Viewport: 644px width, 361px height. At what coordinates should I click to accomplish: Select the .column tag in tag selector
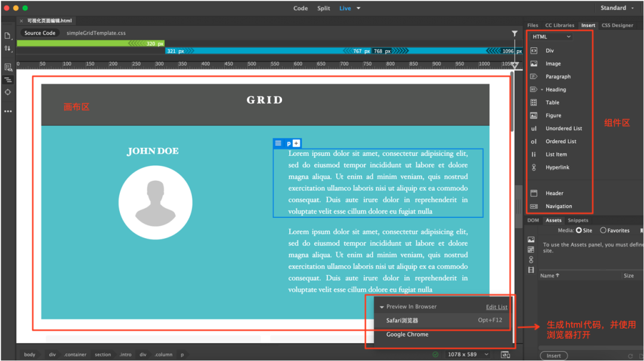pos(163,354)
